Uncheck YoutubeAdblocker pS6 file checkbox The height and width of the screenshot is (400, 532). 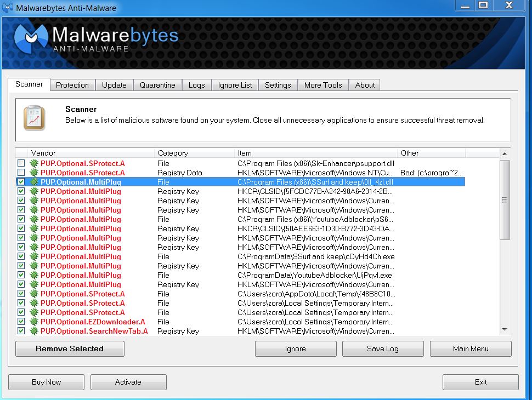click(x=21, y=219)
